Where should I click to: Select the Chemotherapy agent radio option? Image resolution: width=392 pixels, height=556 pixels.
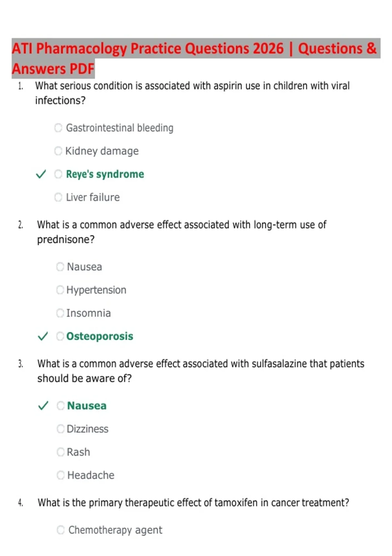click(x=61, y=530)
